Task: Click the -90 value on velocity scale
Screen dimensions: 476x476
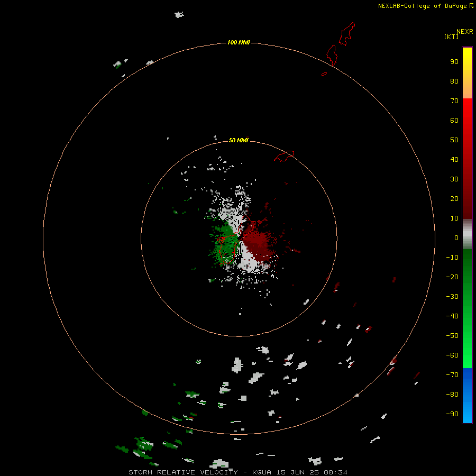Action: [x=452, y=414]
